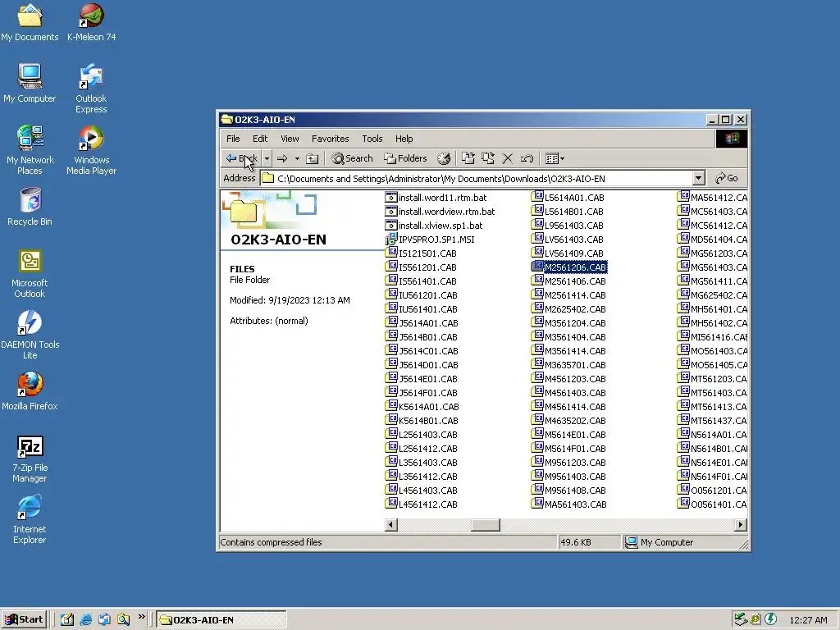Select Windows Media Player shortcut
The height and width of the screenshot is (630, 840).
(91, 151)
